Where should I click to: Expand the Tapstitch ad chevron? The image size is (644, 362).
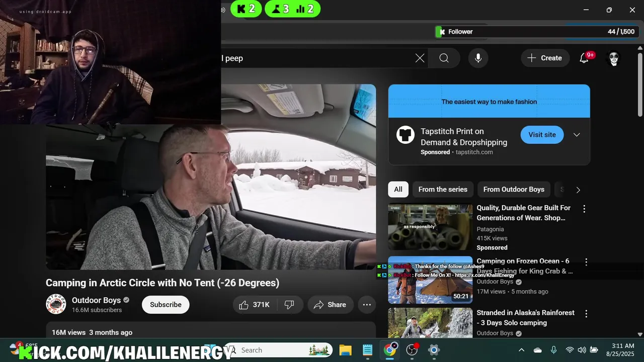click(577, 135)
